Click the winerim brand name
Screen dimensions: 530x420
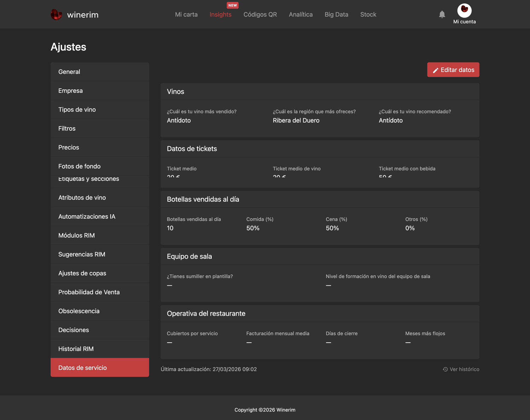click(83, 15)
